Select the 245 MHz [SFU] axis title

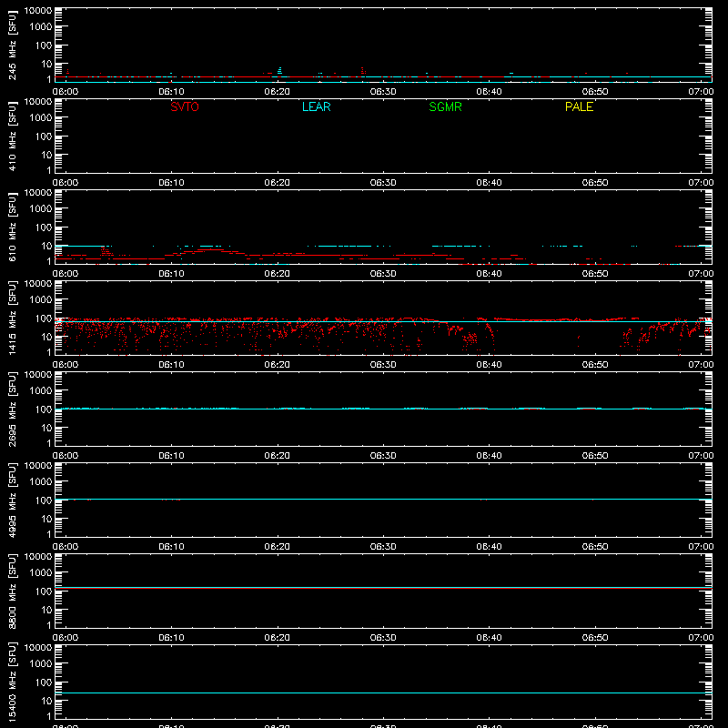(x=13, y=45)
